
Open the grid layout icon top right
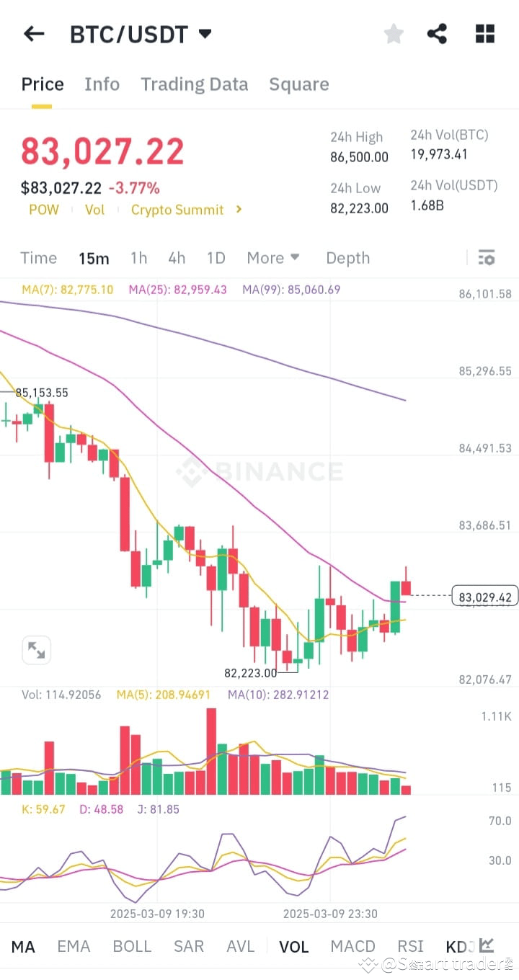pyautogui.click(x=484, y=33)
